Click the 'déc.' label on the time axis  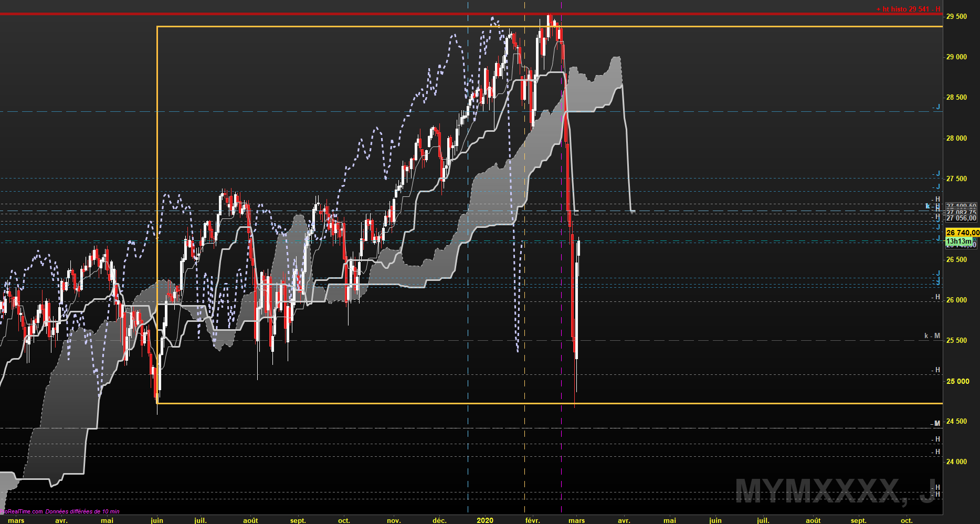(439, 520)
